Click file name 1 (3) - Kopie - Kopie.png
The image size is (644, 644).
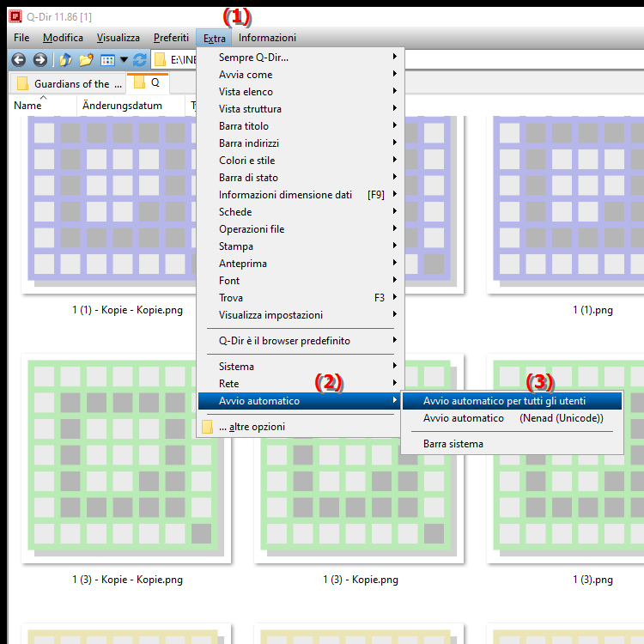(x=127, y=580)
